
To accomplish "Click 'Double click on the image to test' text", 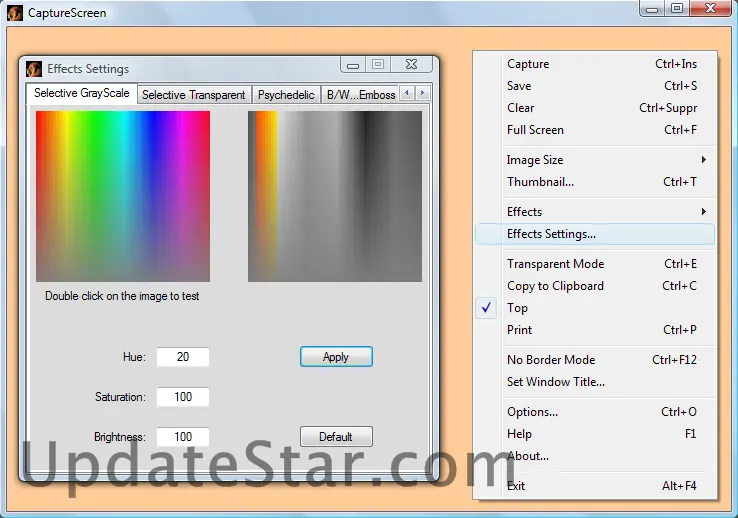I will pyautogui.click(x=122, y=296).
